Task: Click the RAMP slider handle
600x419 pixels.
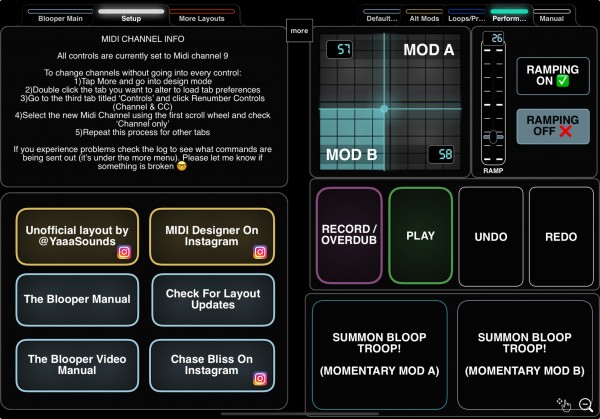Action: pos(493,137)
